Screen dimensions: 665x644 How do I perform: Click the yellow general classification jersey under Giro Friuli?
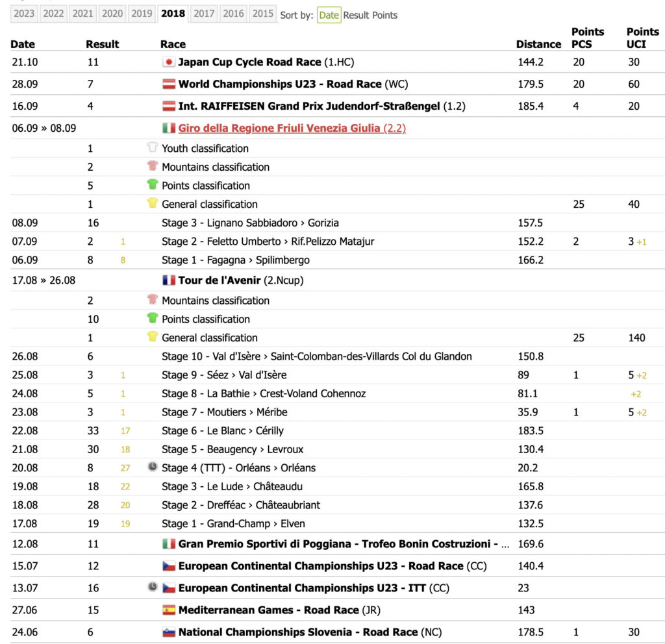(152, 203)
